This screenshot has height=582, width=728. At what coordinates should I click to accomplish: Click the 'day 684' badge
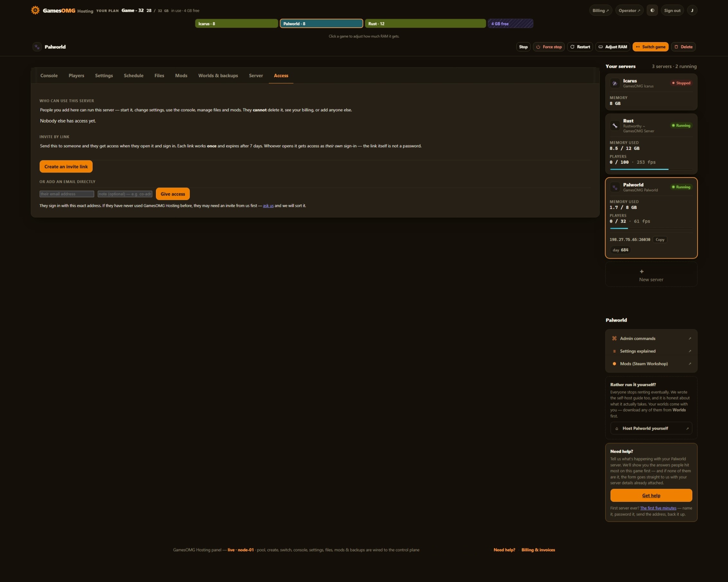[620, 250]
